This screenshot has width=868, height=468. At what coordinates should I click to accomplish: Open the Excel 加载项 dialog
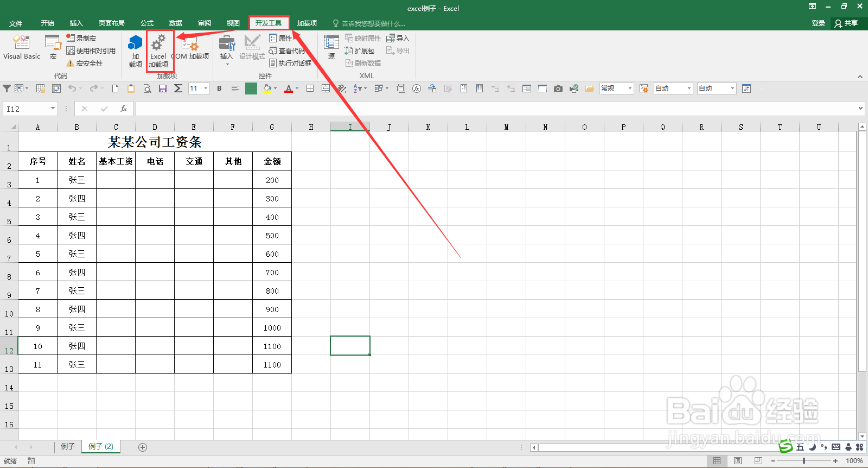click(158, 50)
